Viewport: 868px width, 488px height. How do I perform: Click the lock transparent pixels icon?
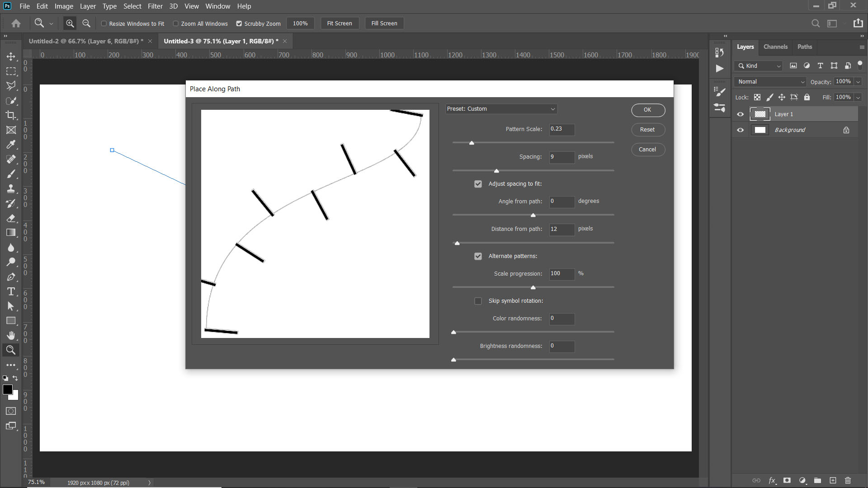tap(757, 97)
